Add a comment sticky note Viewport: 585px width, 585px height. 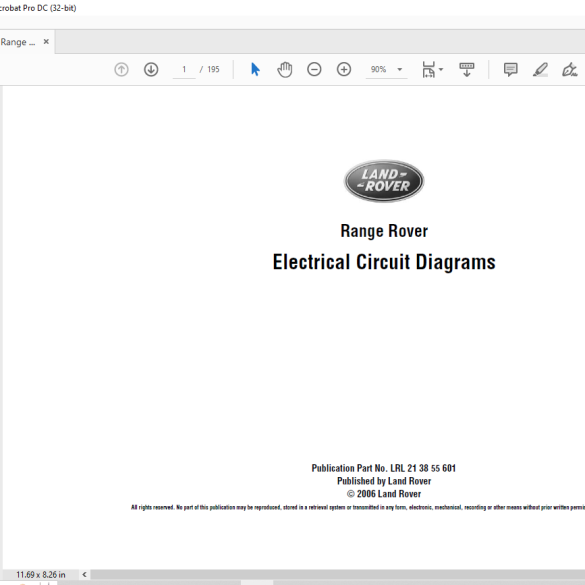[x=510, y=69]
